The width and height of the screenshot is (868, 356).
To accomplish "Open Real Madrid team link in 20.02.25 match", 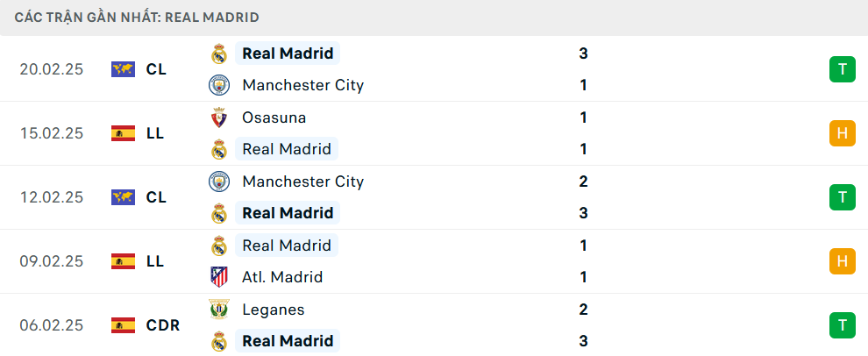I will (x=288, y=53).
